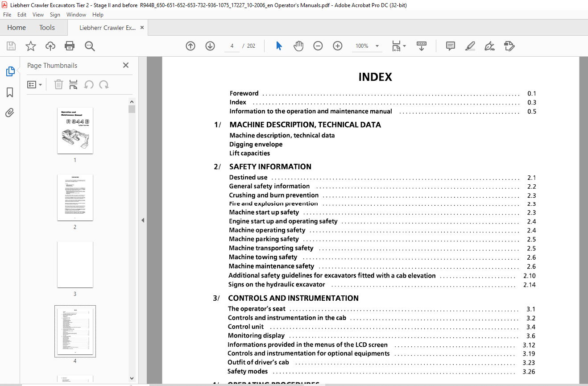The height and width of the screenshot is (386, 588).
Task: Select blank page 3 thumbnail
Action: (x=75, y=265)
